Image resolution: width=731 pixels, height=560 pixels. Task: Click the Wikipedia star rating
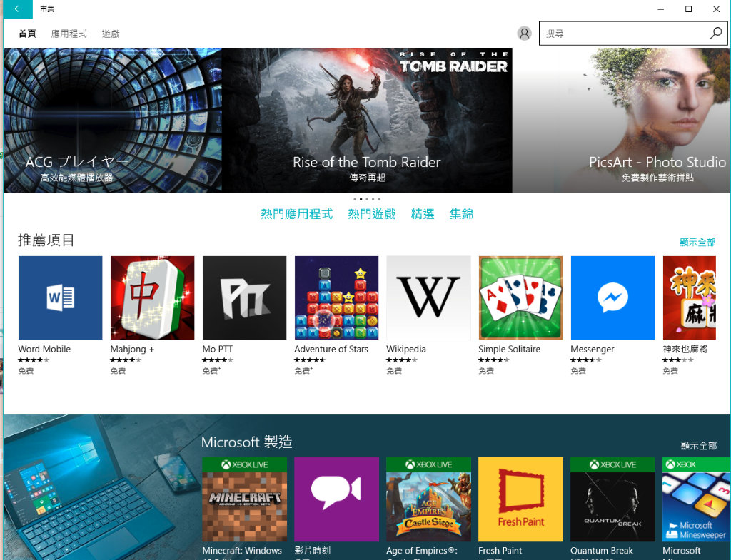pos(402,360)
